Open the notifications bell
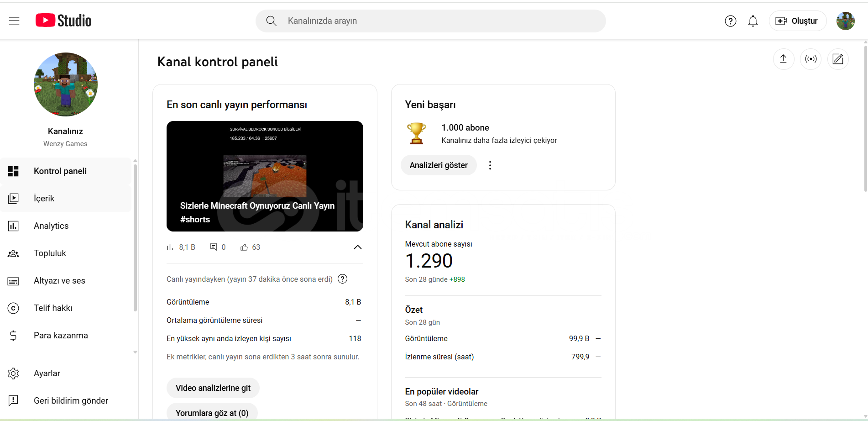This screenshot has width=868, height=421. coord(753,21)
